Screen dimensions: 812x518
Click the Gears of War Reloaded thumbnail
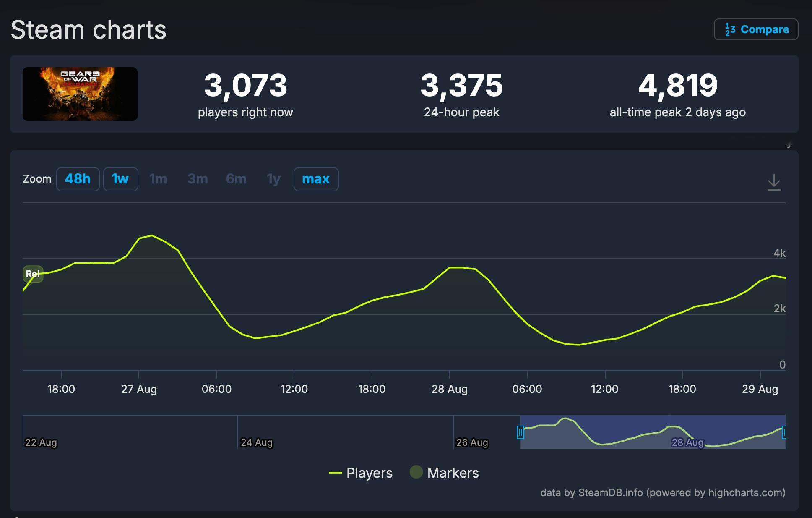[x=80, y=94]
